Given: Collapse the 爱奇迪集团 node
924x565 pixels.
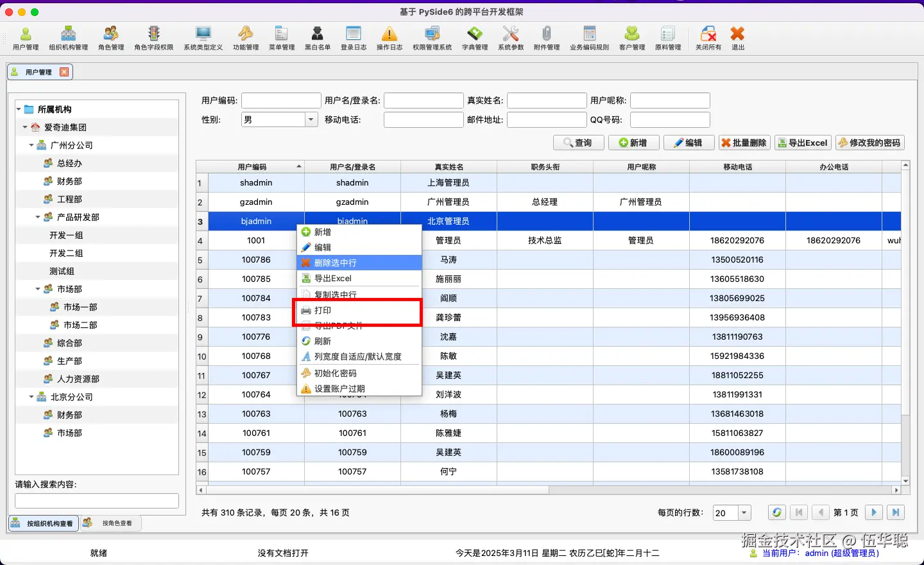Looking at the screenshot, I should (25, 127).
